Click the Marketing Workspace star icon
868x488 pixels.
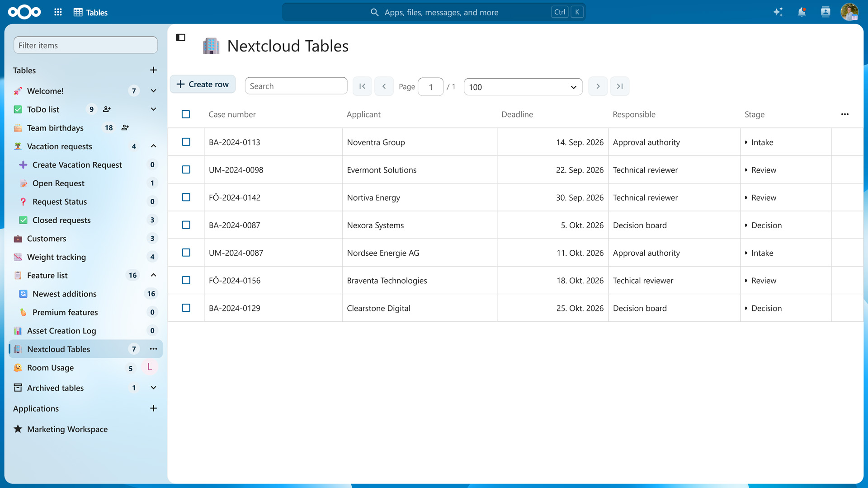click(18, 429)
